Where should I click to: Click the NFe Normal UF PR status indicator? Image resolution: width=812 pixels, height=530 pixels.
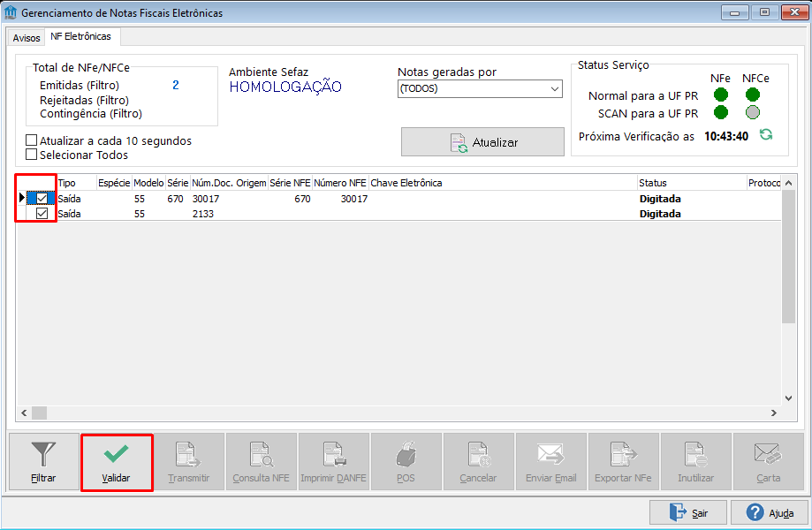pos(721,95)
